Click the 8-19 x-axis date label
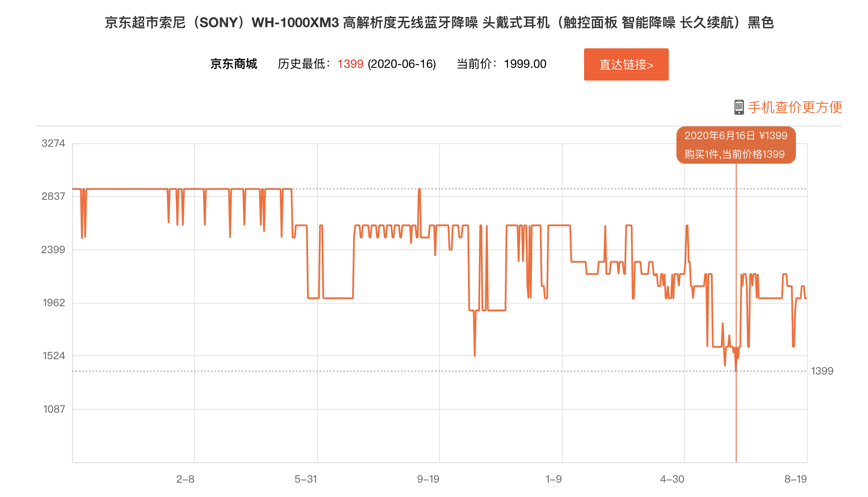 pos(795,479)
